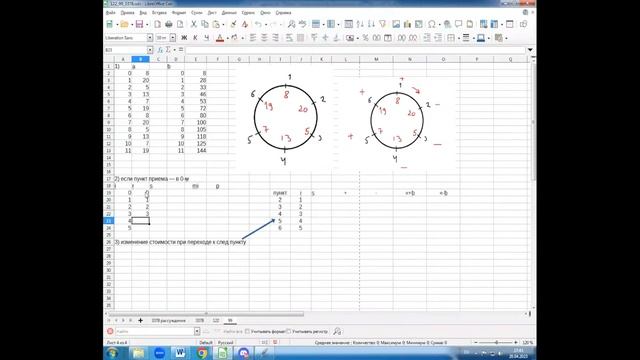Image resolution: width=640 pixels, height=360 pixels.
Task: Open the Файл menu
Action: tap(111, 13)
